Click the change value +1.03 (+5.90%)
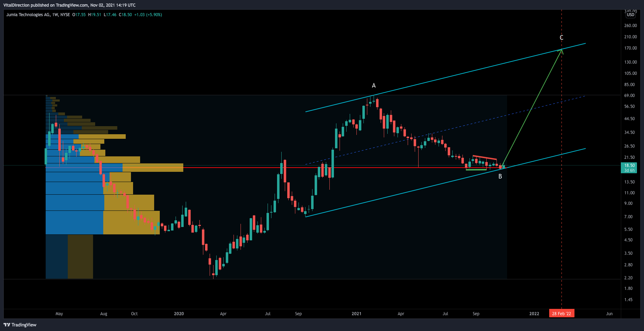644x331 pixels. tap(148, 15)
